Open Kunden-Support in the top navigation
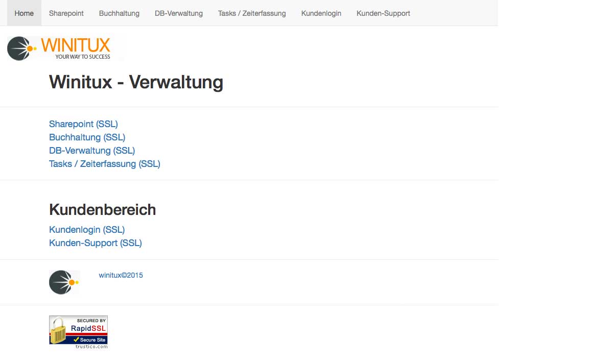The height and width of the screenshot is (364, 609). (383, 13)
